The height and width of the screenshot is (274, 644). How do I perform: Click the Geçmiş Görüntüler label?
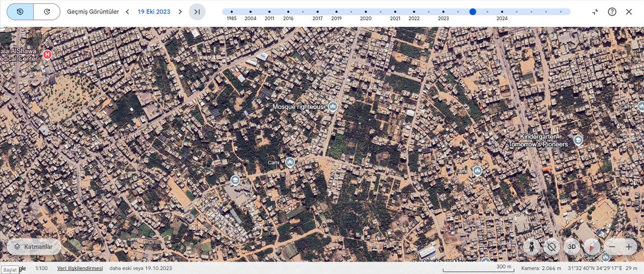coord(93,11)
